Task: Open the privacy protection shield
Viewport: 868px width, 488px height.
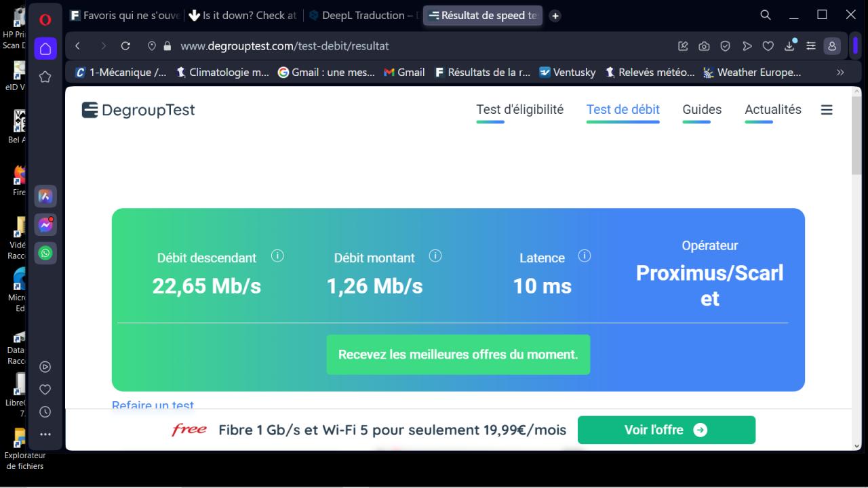Action: [725, 46]
